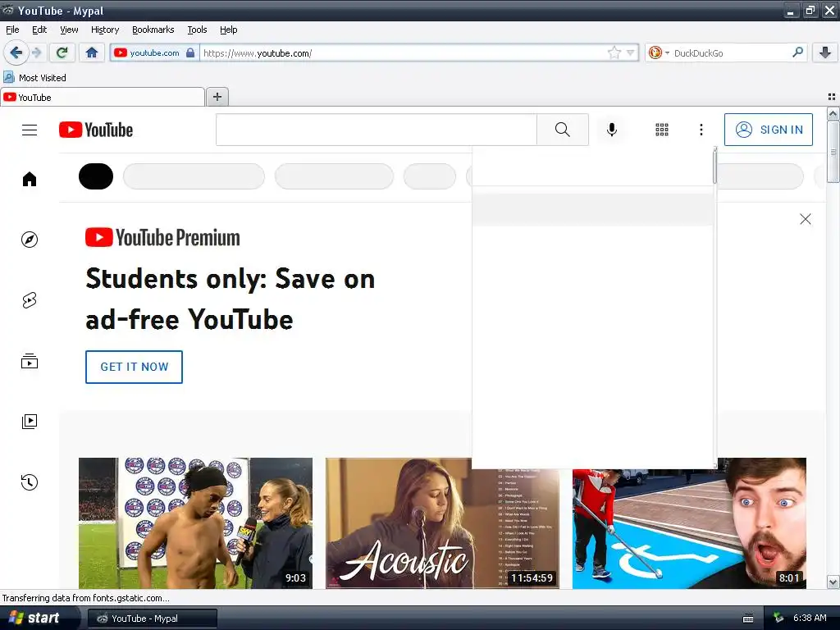
Task: Open Explore compass icon in sidebar
Action: [x=30, y=240]
